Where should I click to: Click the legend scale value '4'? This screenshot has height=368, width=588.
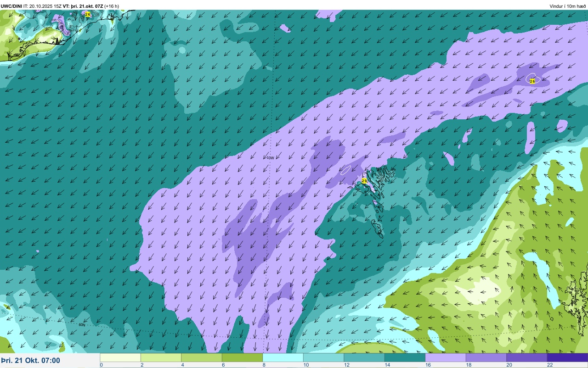point(182,365)
